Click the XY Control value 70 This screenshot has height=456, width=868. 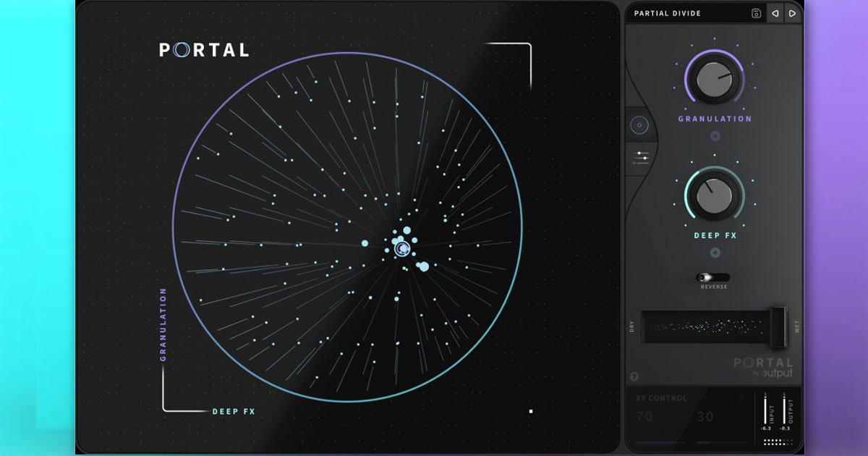tap(644, 416)
